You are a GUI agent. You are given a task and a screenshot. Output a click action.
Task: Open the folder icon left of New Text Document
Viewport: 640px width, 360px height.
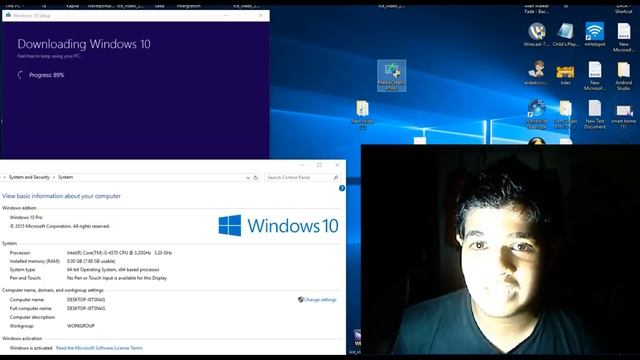click(566, 115)
